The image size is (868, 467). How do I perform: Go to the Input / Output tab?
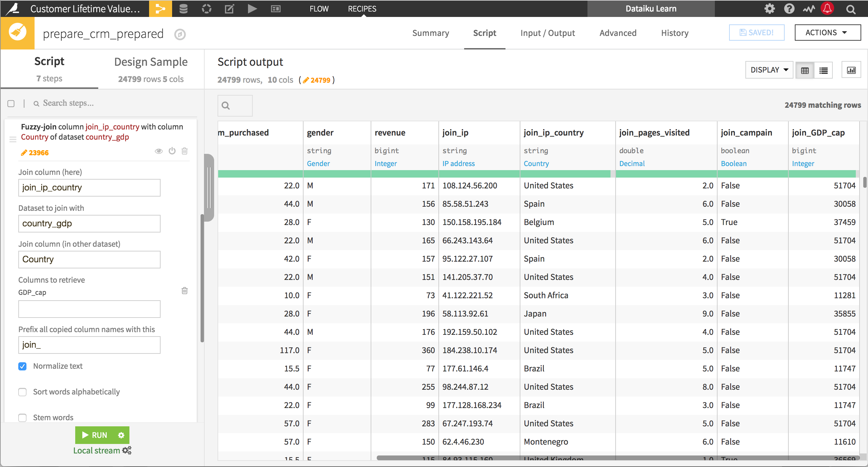pyautogui.click(x=547, y=33)
